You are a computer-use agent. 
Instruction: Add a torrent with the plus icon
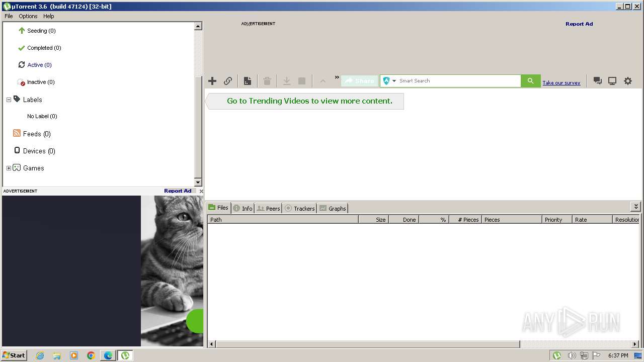coord(212,81)
